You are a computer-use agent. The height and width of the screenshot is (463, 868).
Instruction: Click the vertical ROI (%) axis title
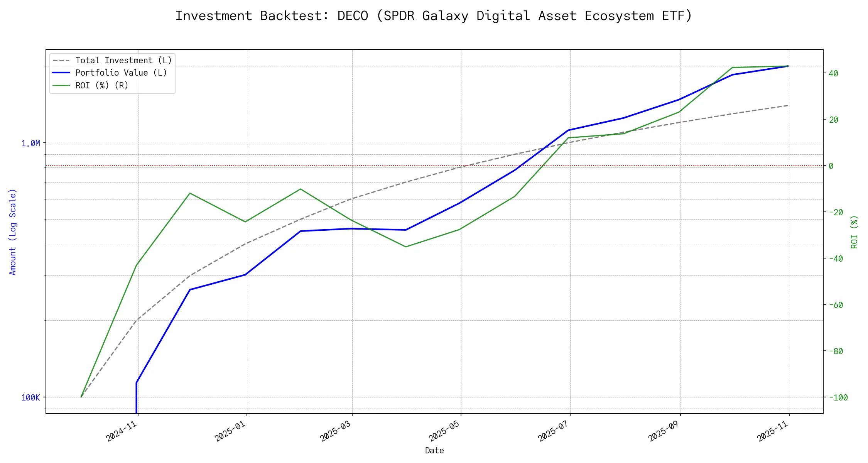click(x=854, y=231)
